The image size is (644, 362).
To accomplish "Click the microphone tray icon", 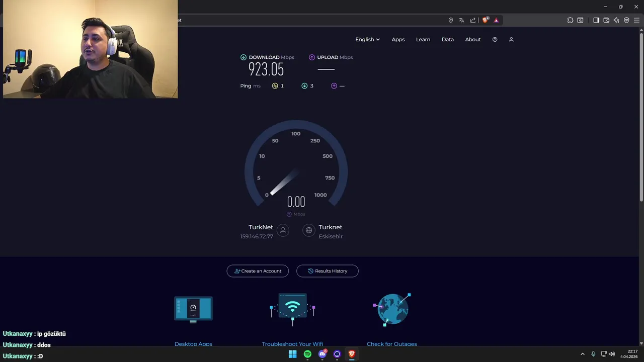I will [593, 354].
